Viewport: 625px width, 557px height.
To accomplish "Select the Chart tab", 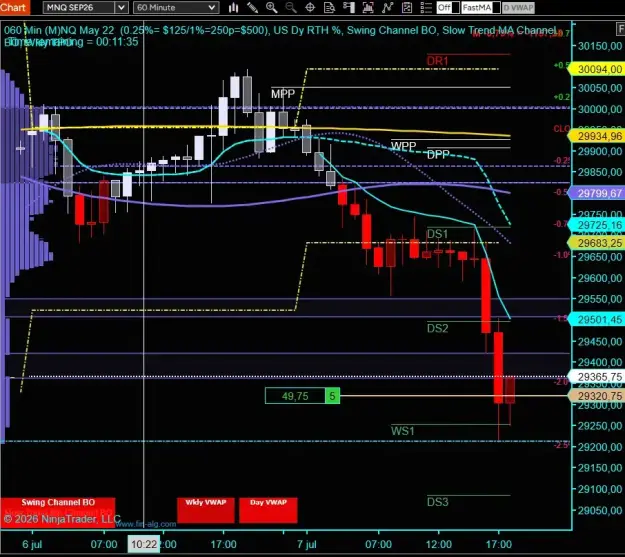I will tap(15, 8).
